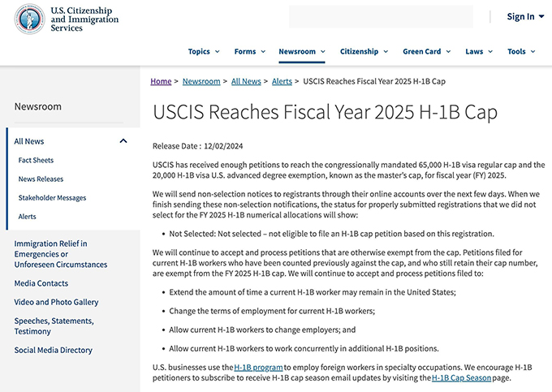The width and height of the screenshot is (552, 392).
Task: Open the Topics menu
Action: point(204,51)
